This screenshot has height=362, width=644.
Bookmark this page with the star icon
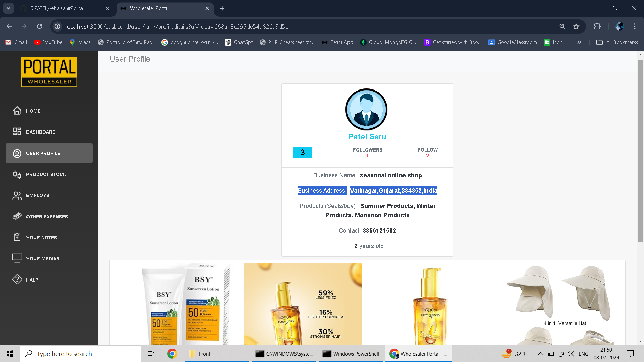(576, 26)
